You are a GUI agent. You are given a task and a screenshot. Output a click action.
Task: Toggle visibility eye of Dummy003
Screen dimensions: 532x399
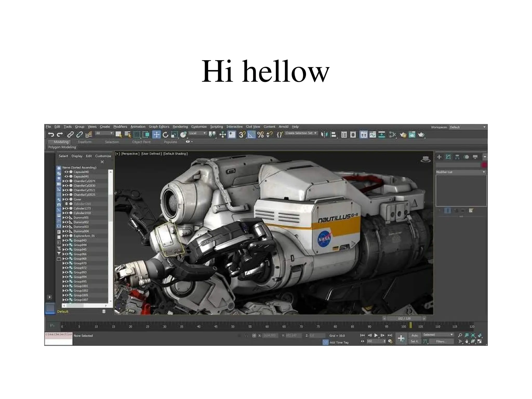point(66,227)
